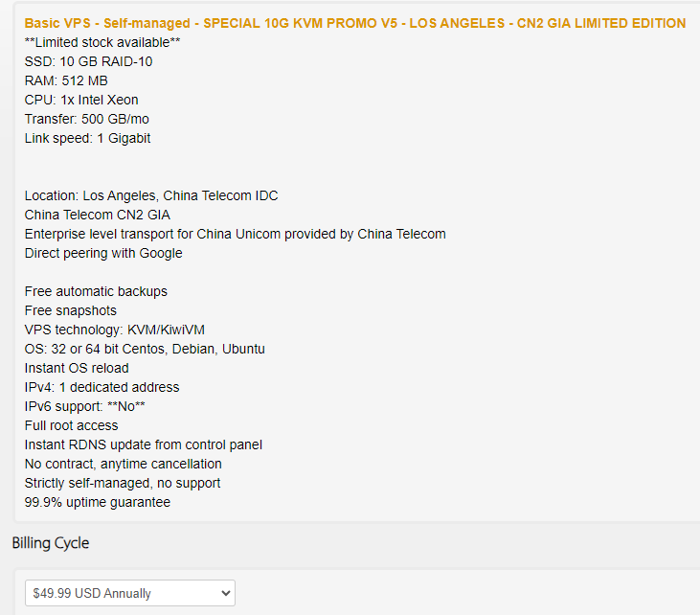Click the Direct peering with Google text
700x615 pixels.
click(103, 253)
